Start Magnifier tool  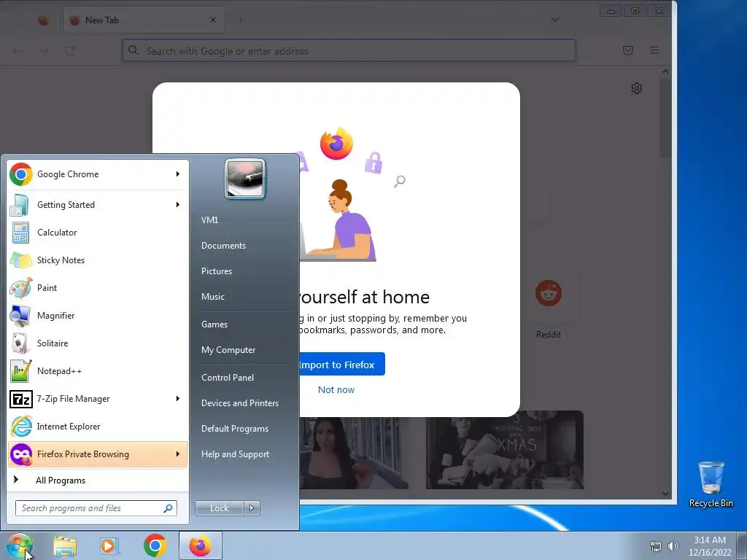pyautogui.click(x=98, y=315)
